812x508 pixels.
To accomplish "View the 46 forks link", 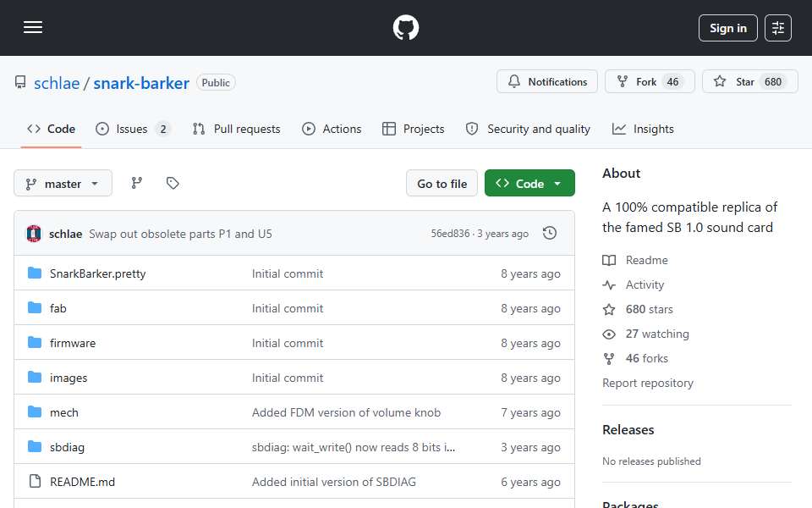I will pos(647,359).
